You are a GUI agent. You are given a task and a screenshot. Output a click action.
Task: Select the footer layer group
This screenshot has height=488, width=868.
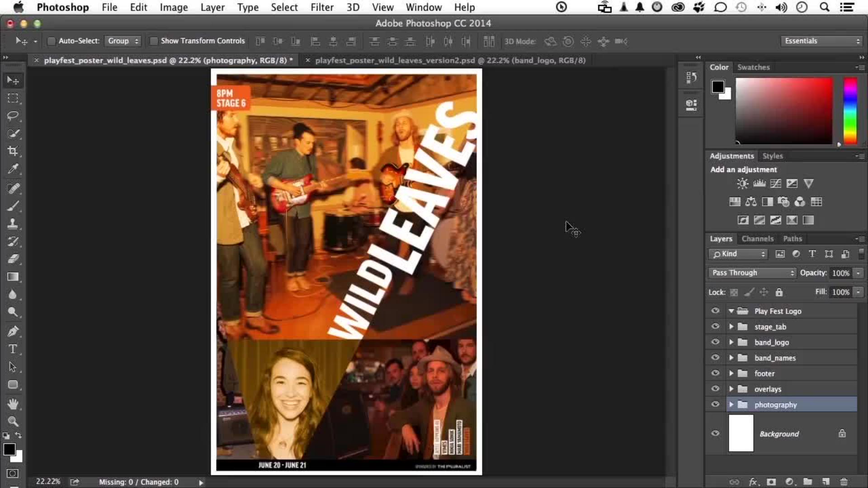coord(791,373)
